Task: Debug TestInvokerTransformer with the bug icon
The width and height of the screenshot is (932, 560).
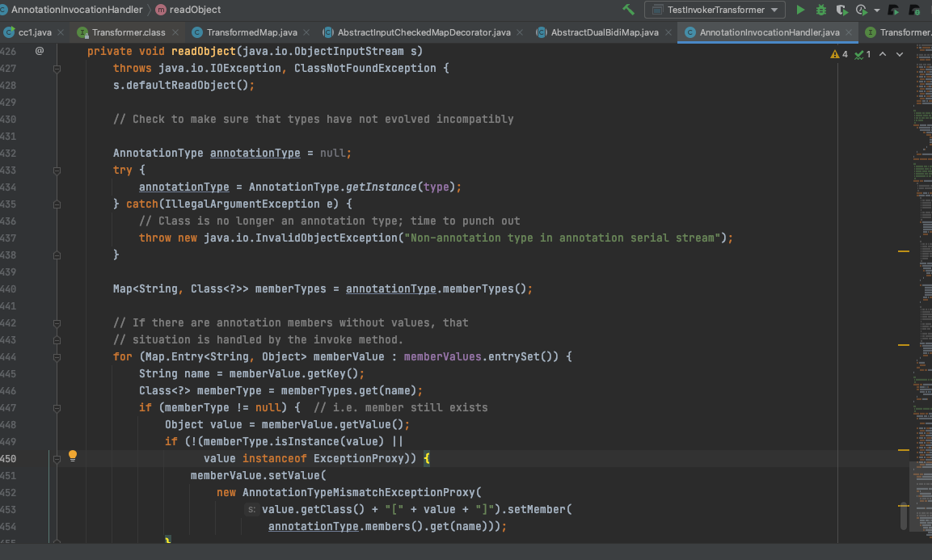Action: pos(820,10)
